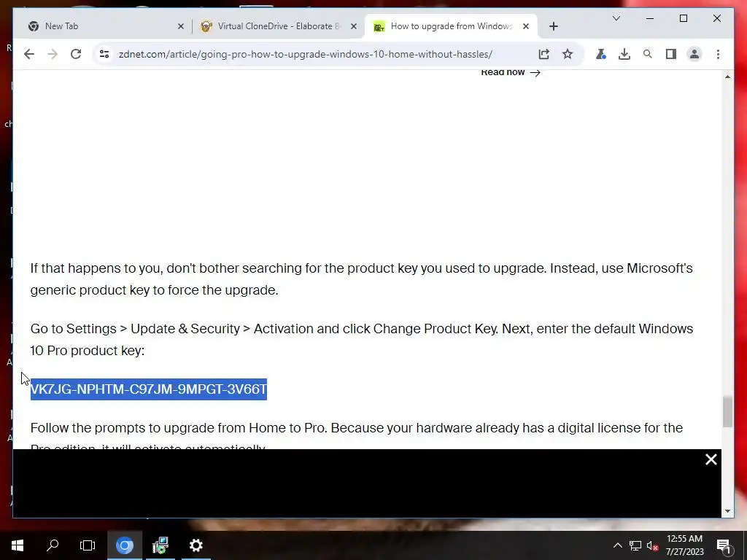Close the How to upgrade tab
Screen dimensions: 747x560
pyautogui.click(x=526, y=27)
